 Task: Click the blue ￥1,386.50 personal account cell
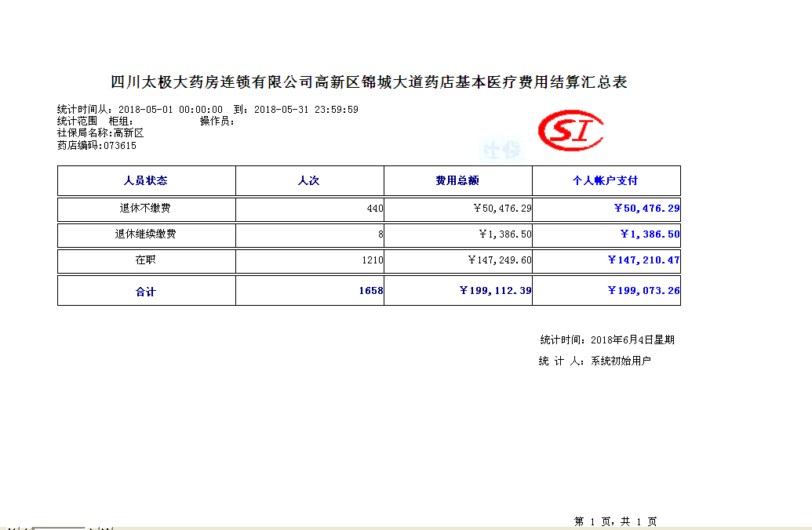coord(606,234)
